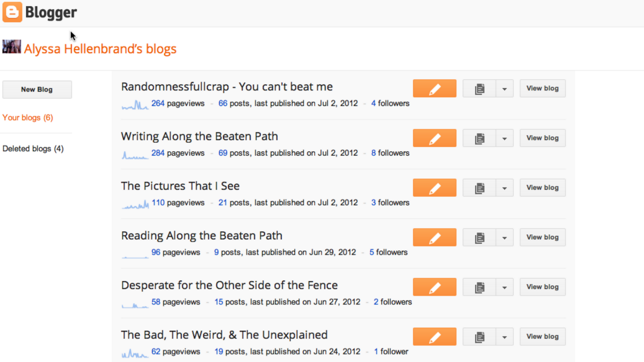The width and height of the screenshot is (644, 362).
Task: Click pencil icon for Desperate for the Other Side blog
Action: tap(434, 287)
